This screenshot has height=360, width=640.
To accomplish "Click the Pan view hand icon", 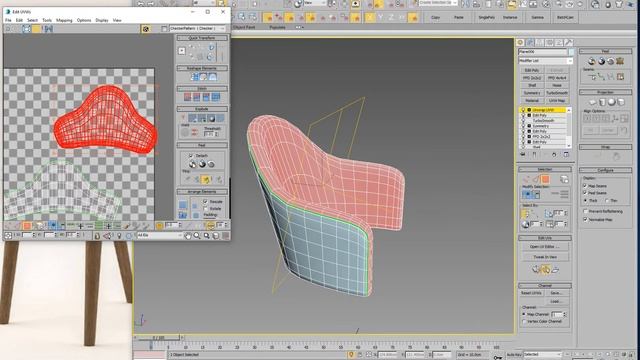I will tap(188, 236).
